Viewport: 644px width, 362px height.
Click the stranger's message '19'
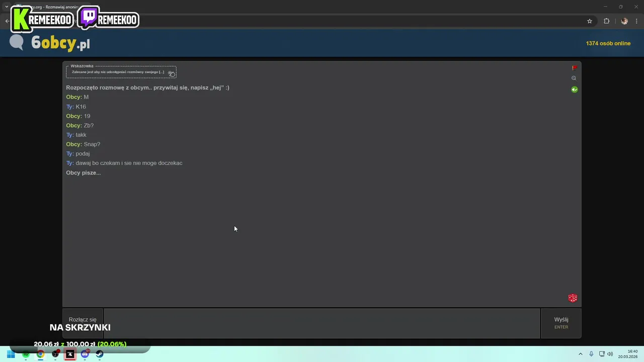coord(87,116)
